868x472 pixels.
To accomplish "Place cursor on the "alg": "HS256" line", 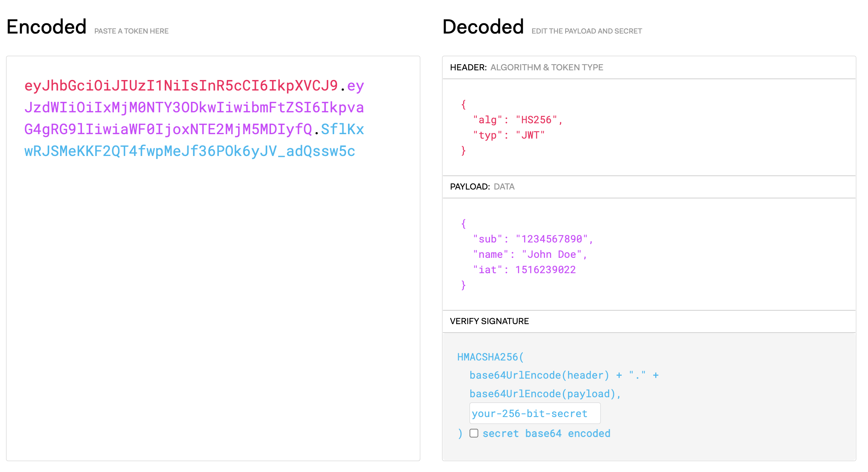I will pyautogui.click(x=518, y=120).
